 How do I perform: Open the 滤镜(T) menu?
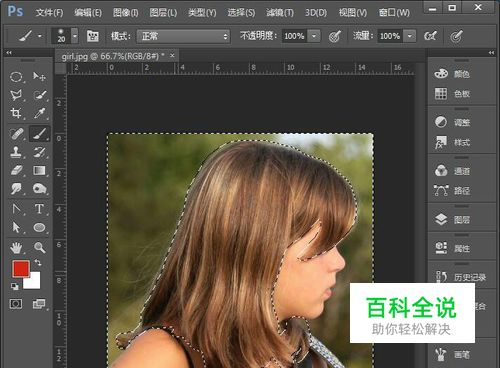(280, 13)
